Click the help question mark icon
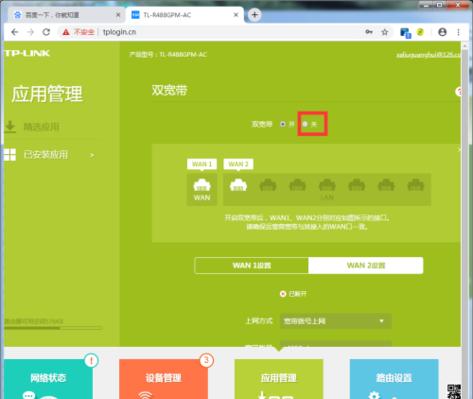The height and width of the screenshot is (399, 473). [459, 91]
